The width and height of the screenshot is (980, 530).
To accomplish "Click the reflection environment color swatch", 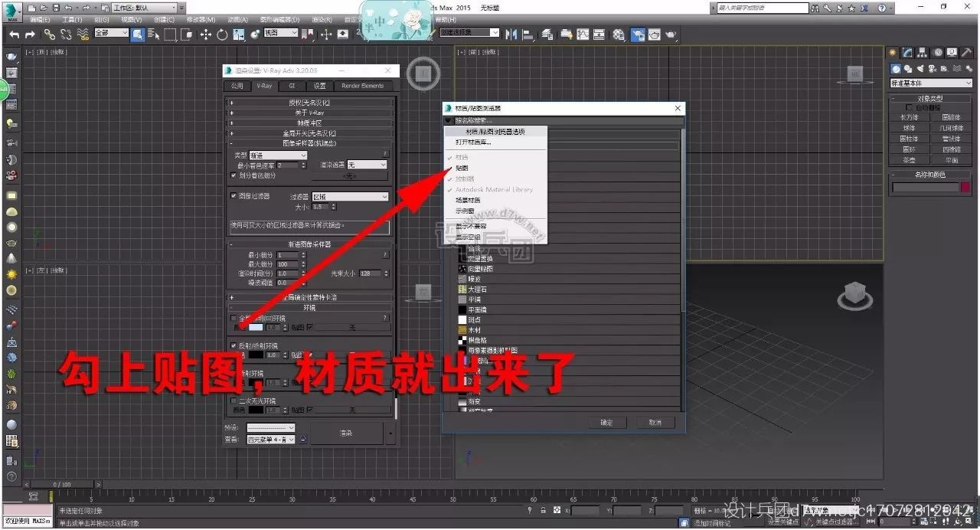I will tap(256, 355).
